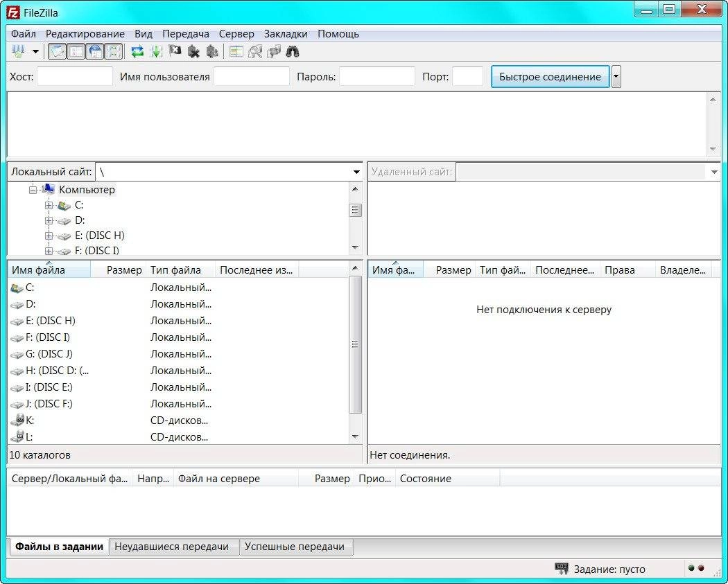
Task: Open the Закладки menu
Action: pos(286,34)
